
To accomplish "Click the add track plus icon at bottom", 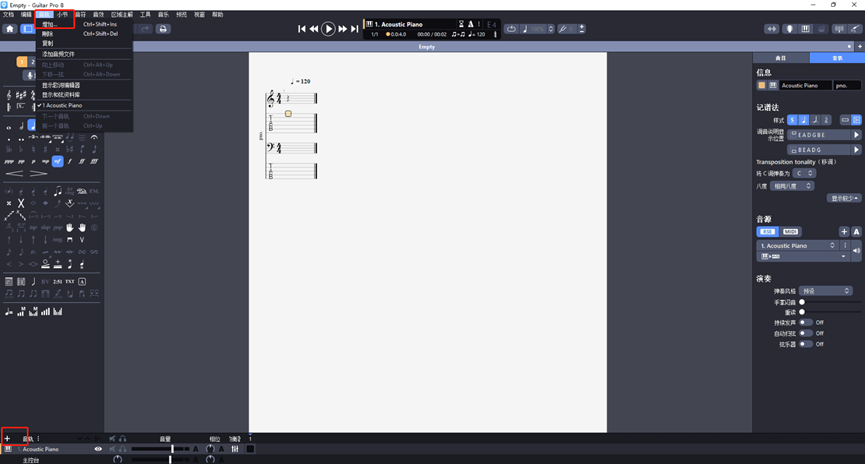I will [7, 439].
